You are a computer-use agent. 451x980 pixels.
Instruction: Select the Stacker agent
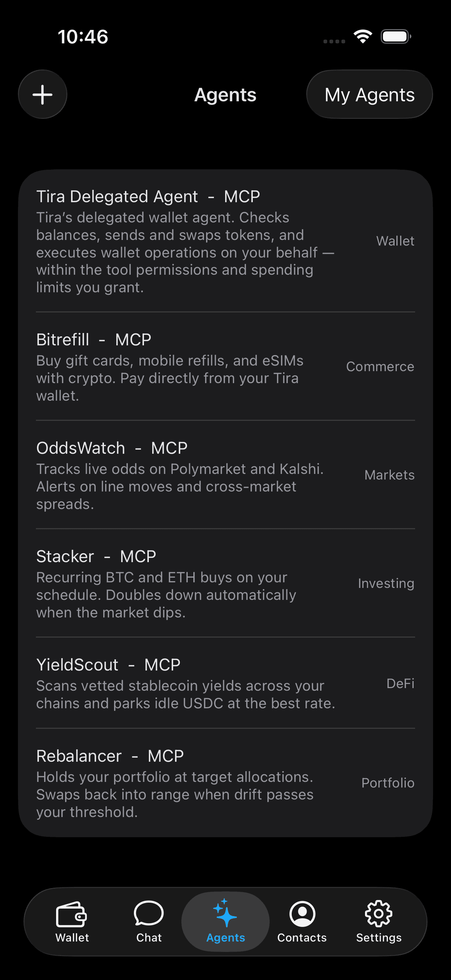pyautogui.click(x=225, y=583)
